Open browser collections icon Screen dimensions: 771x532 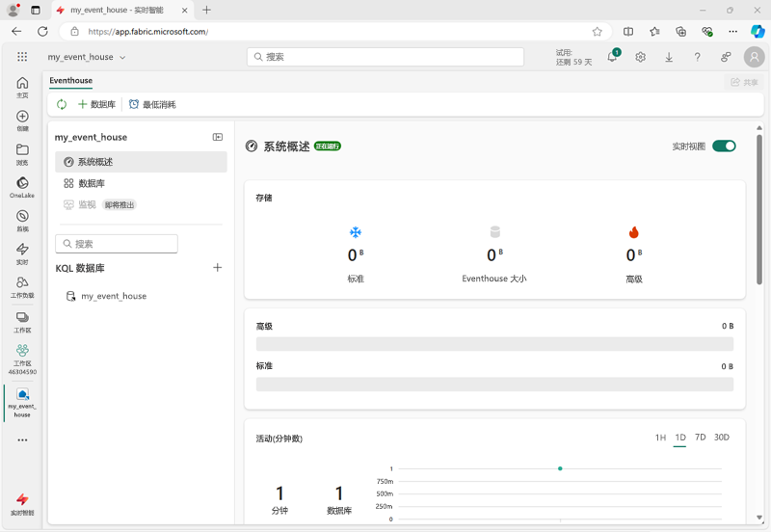click(x=681, y=32)
